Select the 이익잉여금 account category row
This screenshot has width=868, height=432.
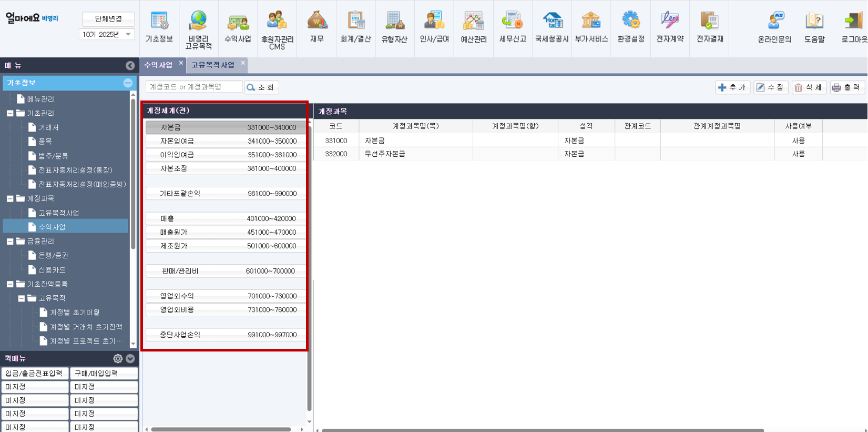point(226,155)
